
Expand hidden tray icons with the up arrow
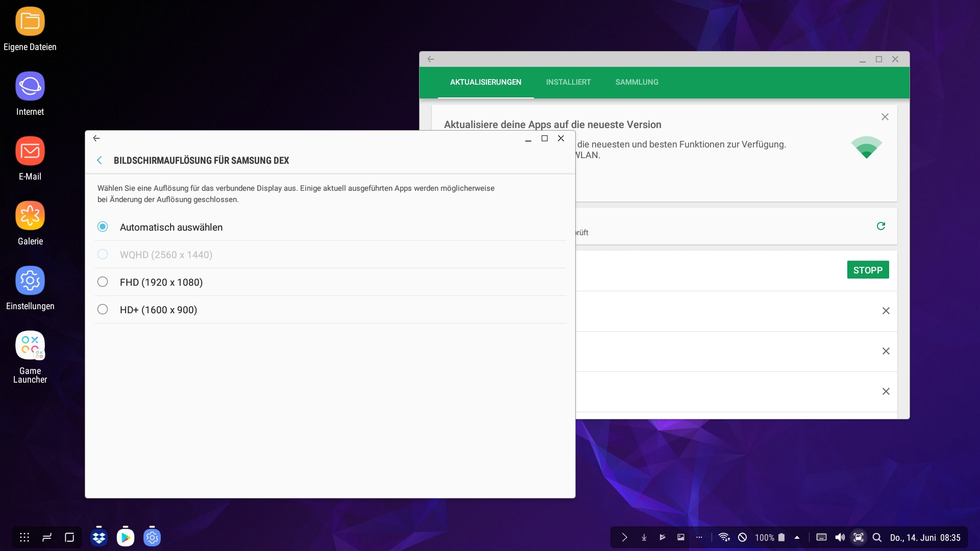pyautogui.click(x=797, y=537)
